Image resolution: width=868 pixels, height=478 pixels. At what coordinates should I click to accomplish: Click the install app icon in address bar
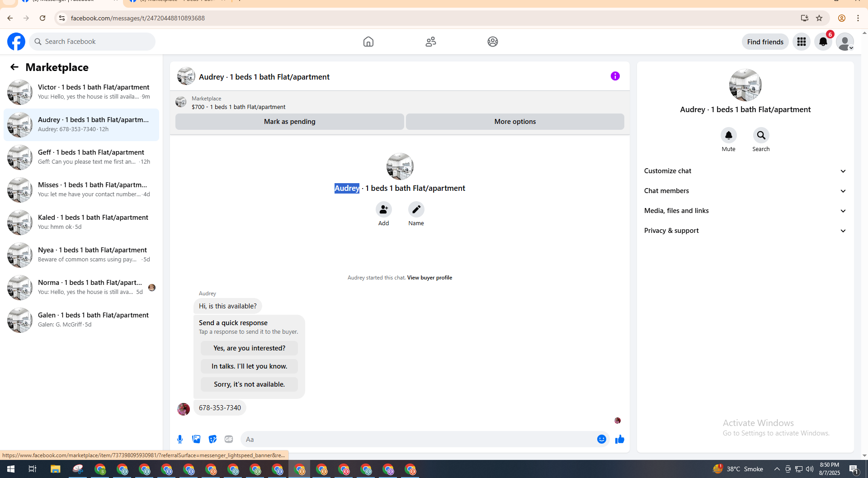coord(804,18)
